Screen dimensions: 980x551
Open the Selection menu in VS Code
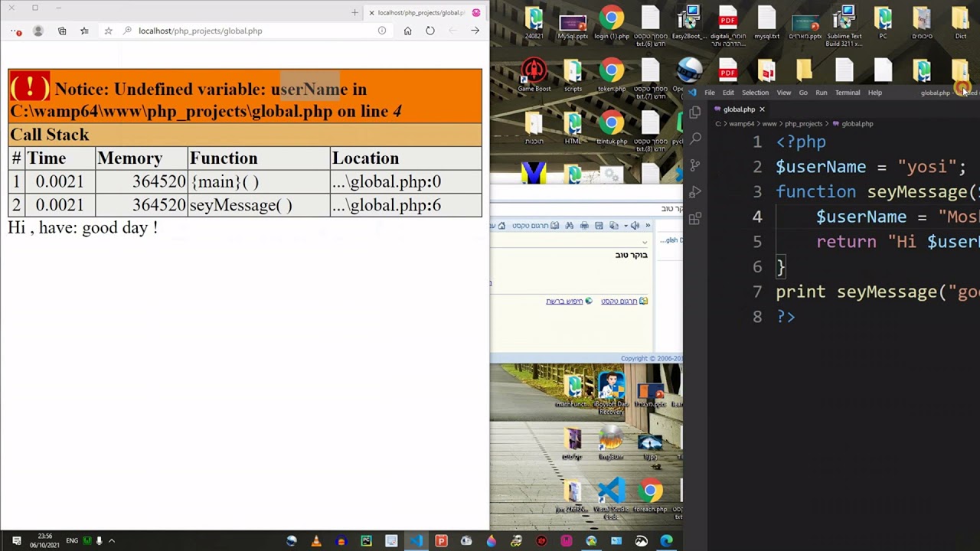click(755, 93)
